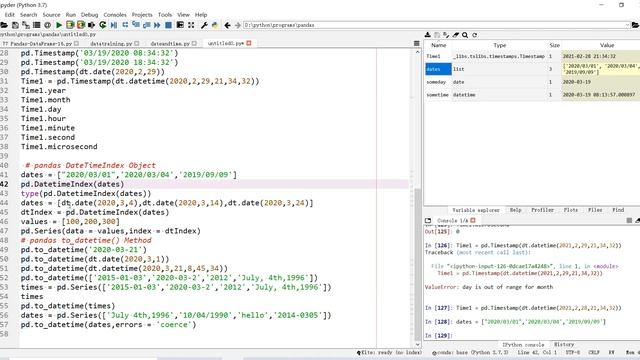Click the save all files icon
The image size is (640, 360).
[26, 25]
